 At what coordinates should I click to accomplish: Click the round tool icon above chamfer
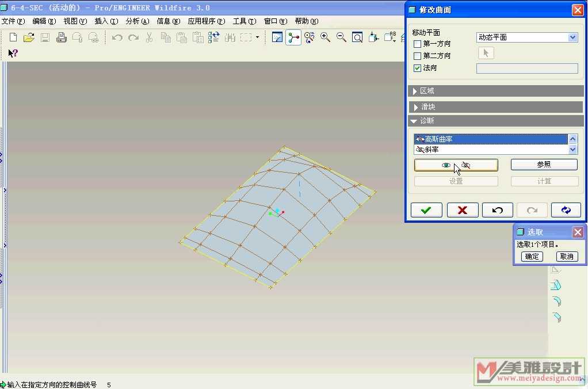coord(556,301)
